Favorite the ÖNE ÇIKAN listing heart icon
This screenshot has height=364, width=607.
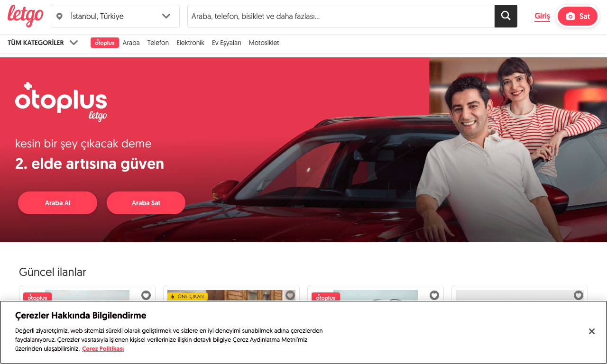point(290,295)
